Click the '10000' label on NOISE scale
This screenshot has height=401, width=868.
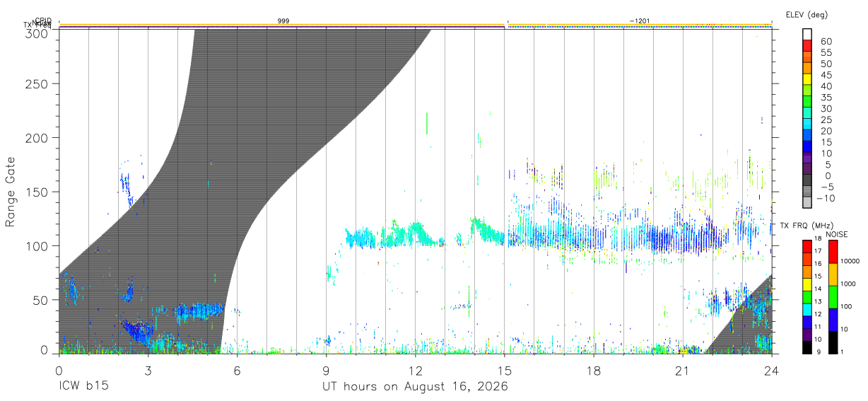850,261
